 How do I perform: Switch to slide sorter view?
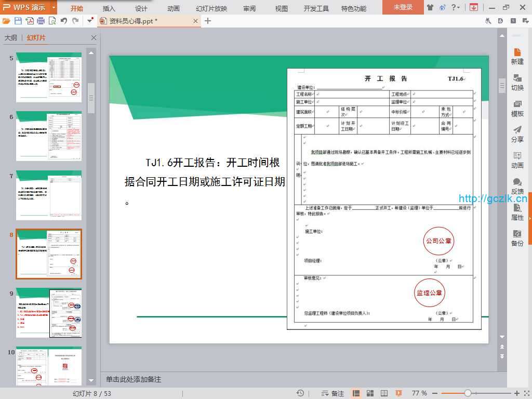370,393
